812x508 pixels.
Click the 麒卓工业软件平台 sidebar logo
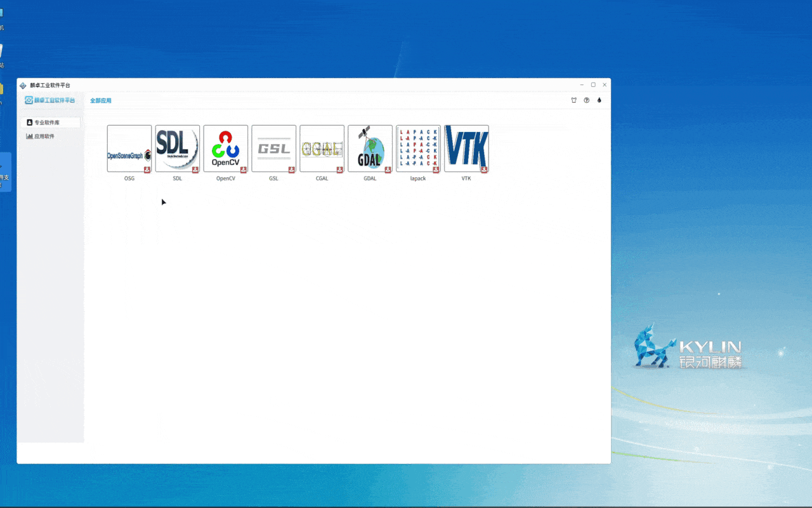tap(50, 100)
